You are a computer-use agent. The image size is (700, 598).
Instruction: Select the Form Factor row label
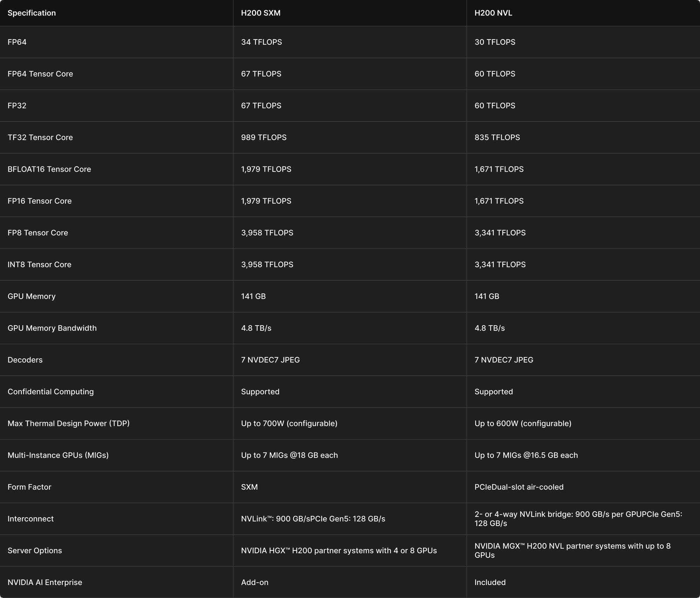pyautogui.click(x=29, y=487)
